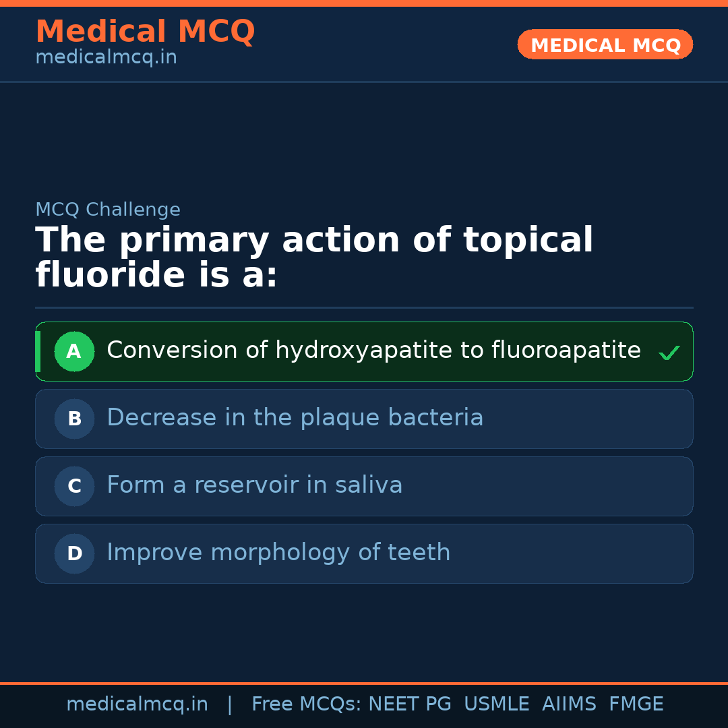
Task: Choose the C option letter circle
Action: (74, 486)
